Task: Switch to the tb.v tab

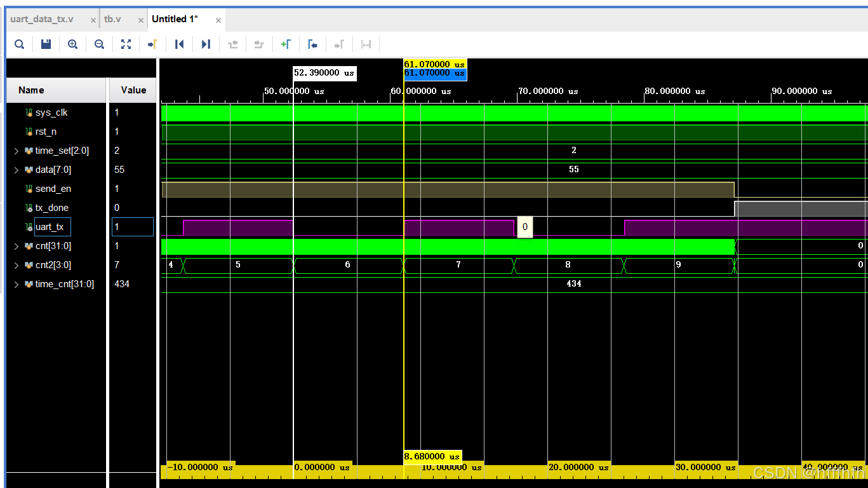Action: tap(112, 19)
